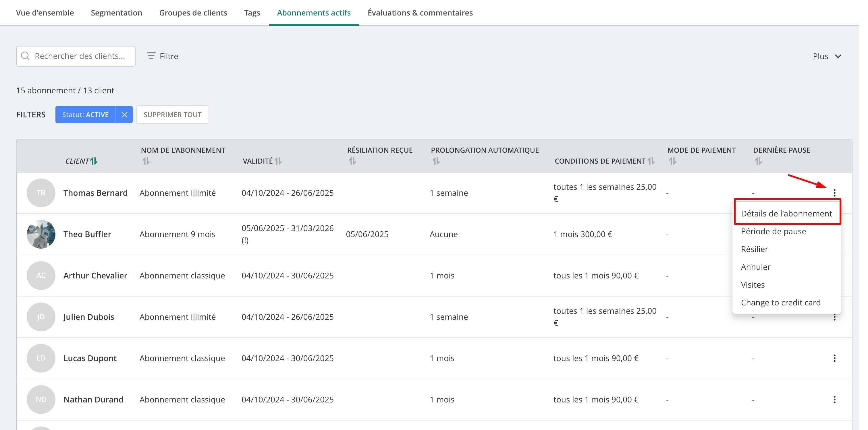Click the TB avatar of Thomas Bernard
The image size is (868, 430).
click(x=41, y=193)
